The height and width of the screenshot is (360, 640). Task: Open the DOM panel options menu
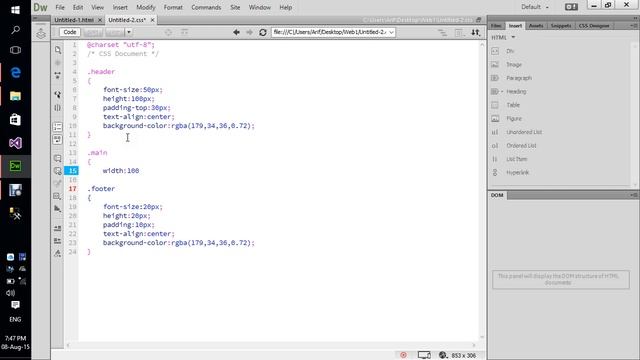coord(633,195)
